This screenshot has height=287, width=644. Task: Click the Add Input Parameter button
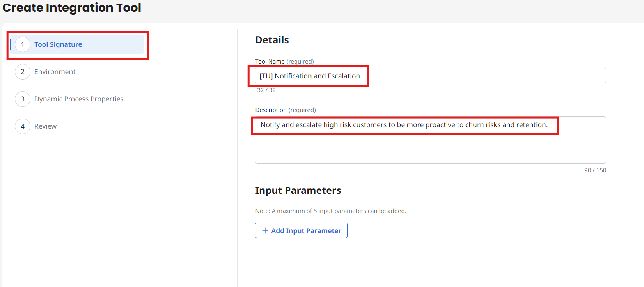[301, 230]
